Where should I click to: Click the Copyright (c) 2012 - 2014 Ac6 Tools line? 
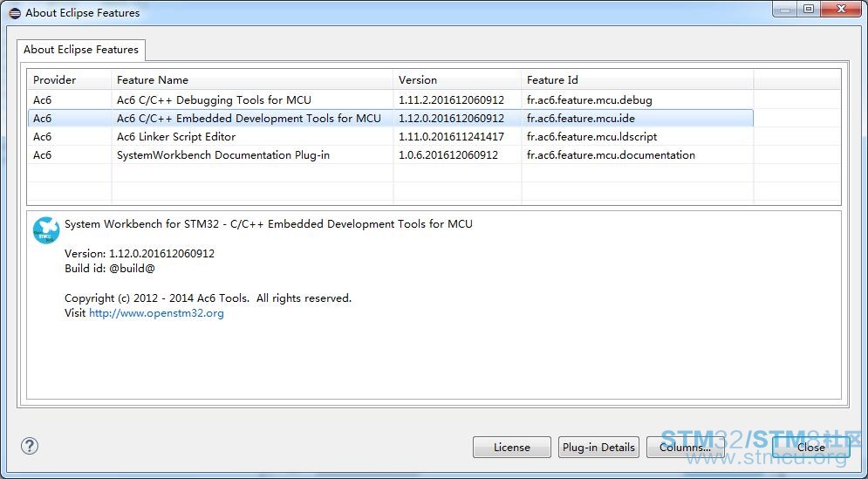208,298
